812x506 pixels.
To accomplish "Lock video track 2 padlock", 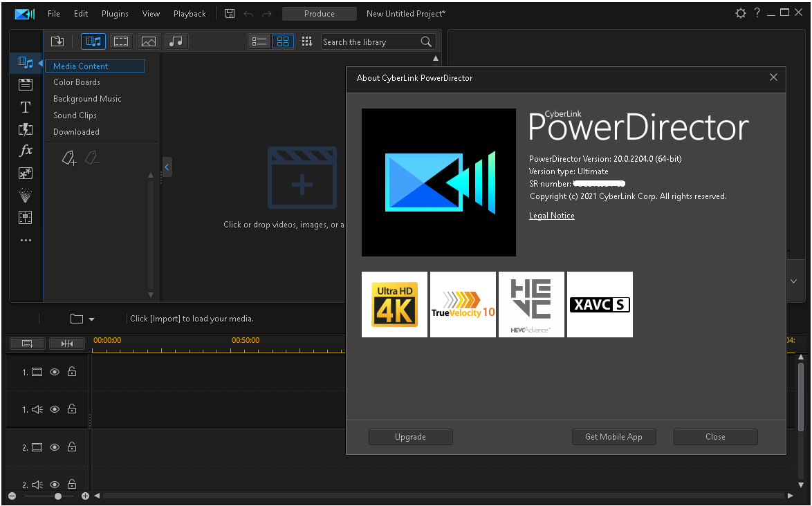I will click(x=72, y=447).
